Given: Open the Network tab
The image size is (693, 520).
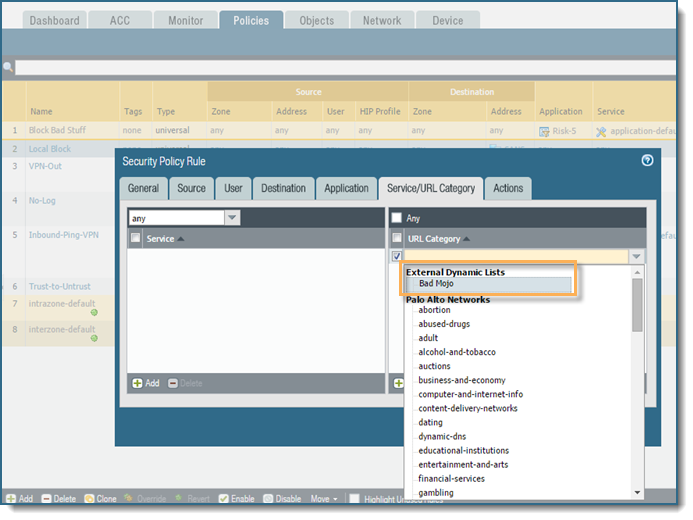Looking at the screenshot, I should (x=382, y=20).
